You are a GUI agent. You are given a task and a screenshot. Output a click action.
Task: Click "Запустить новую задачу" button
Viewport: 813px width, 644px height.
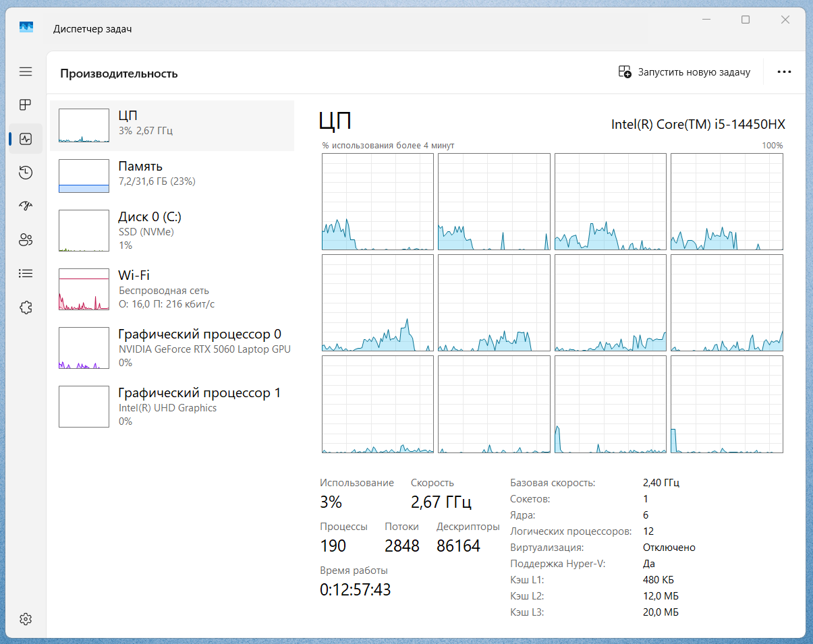(x=684, y=72)
